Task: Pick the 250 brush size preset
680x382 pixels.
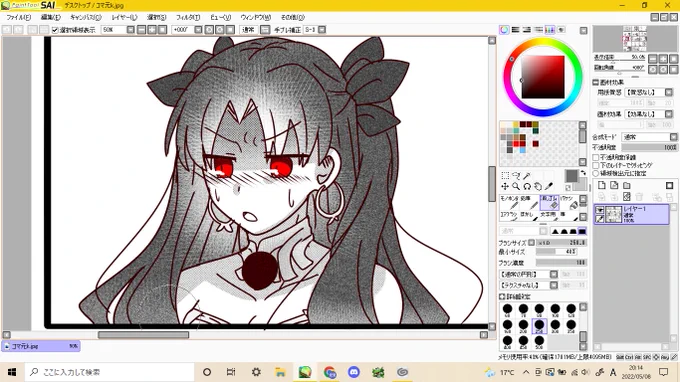Action: pyautogui.click(x=539, y=326)
